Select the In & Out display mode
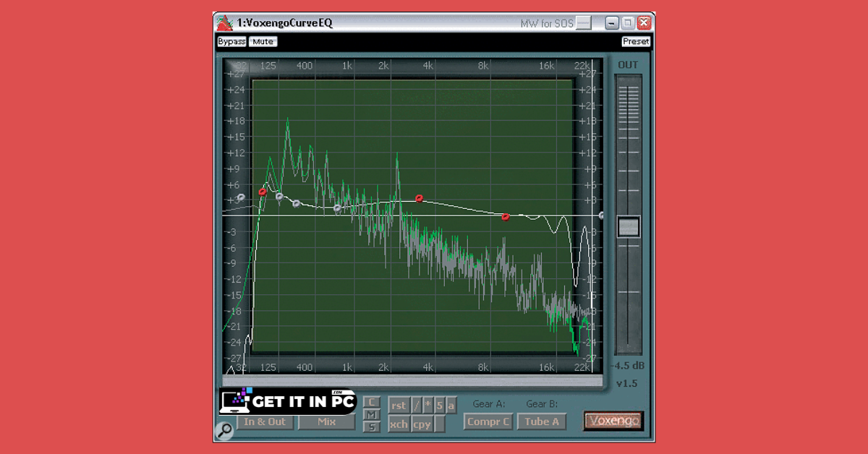Image resolution: width=868 pixels, height=454 pixels. [265, 421]
